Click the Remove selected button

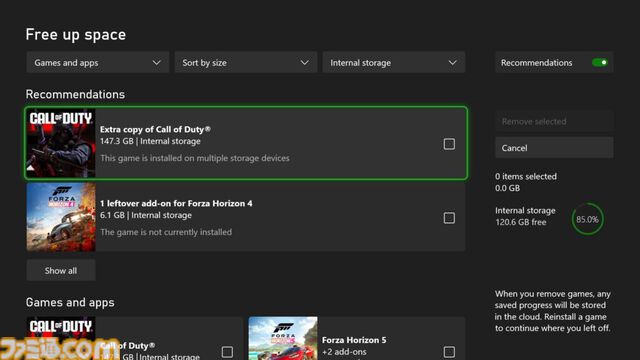click(x=554, y=121)
